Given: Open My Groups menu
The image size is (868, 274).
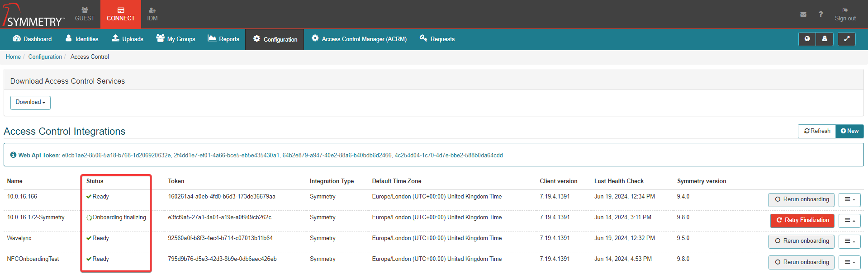Looking at the screenshot, I should click(175, 39).
